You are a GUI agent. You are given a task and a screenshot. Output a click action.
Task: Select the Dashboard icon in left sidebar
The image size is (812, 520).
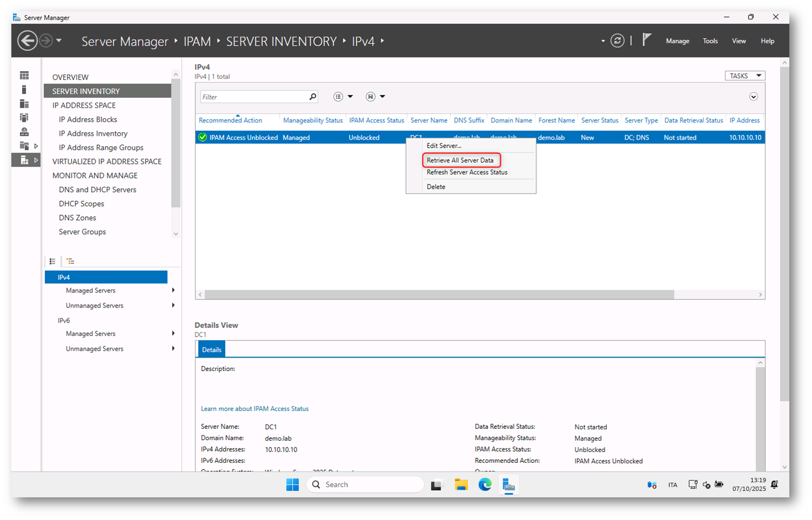pyautogui.click(x=24, y=76)
